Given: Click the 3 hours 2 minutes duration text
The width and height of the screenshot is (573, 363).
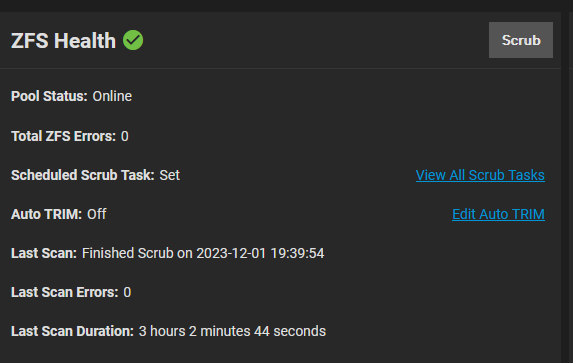Looking at the screenshot, I should (232, 331).
